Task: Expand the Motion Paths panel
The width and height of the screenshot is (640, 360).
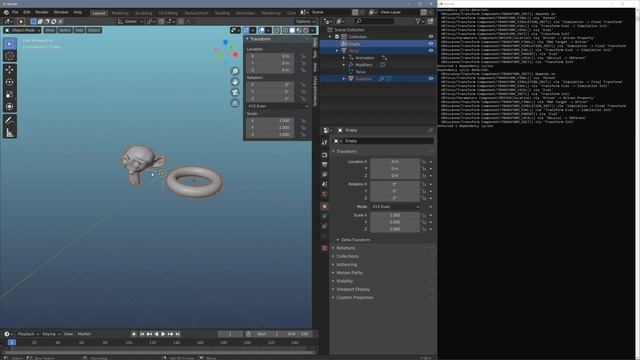Action: (x=349, y=273)
